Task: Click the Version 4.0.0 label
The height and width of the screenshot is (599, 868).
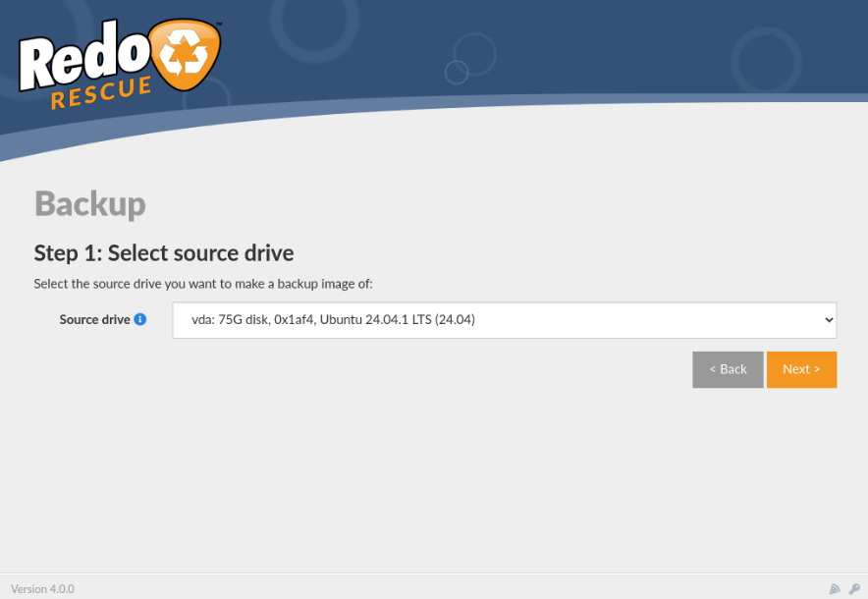Action: click(x=42, y=588)
